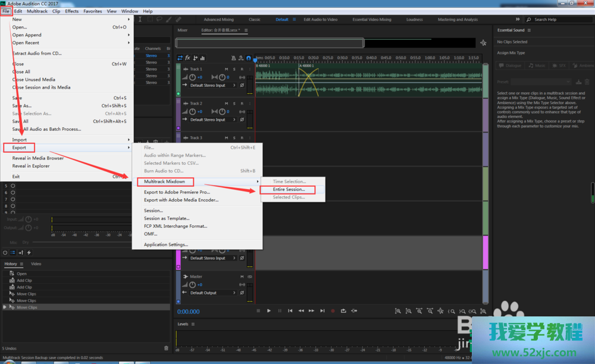
Task: Click the Play button in transport controls
Action: click(x=269, y=310)
